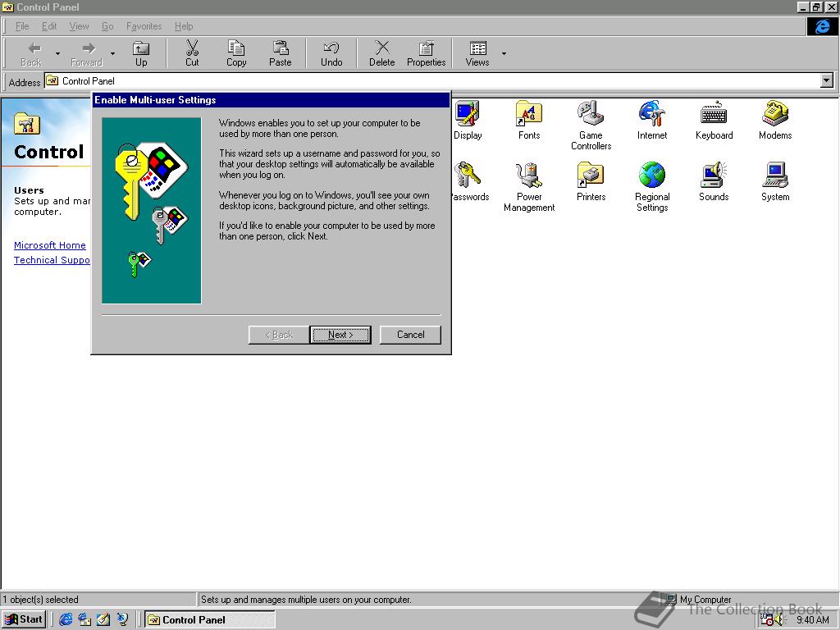840x630 pixels.
Task: Click the Delete toolbar button
Action: pyautogui.click(x=381, y=53)
